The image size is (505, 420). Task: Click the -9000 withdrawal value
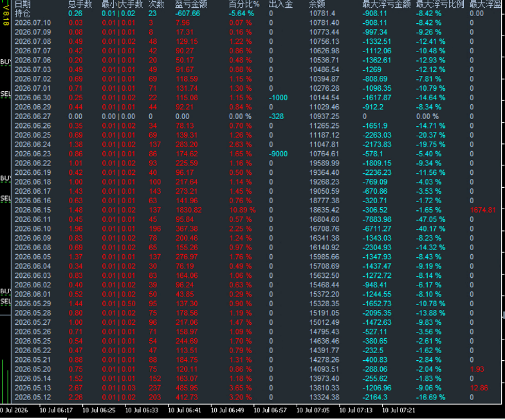tap(279, 154)
